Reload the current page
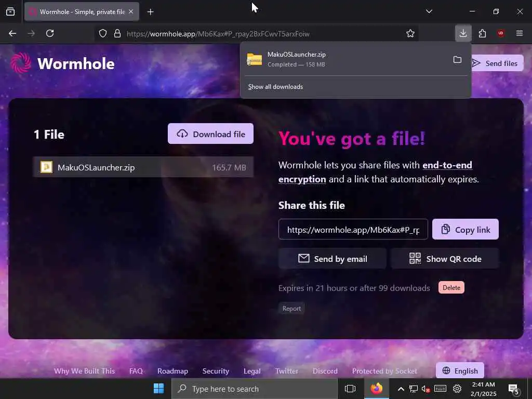 tap(50, 33)
